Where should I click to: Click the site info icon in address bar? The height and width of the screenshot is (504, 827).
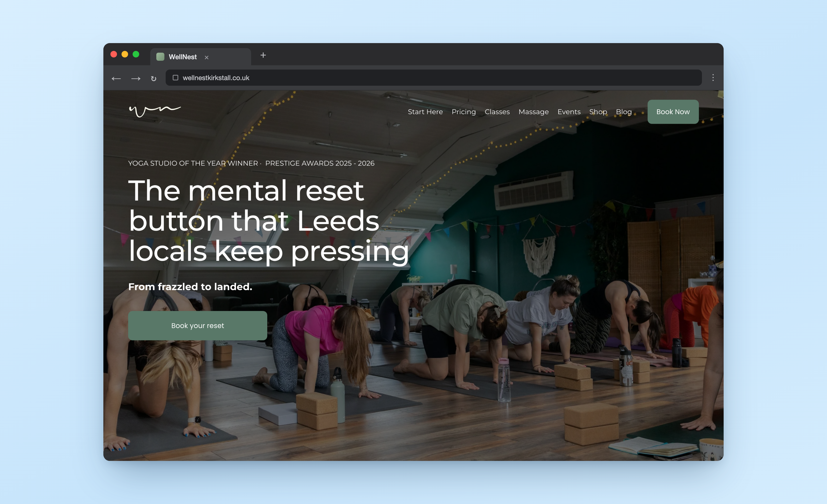coord(175,78)
